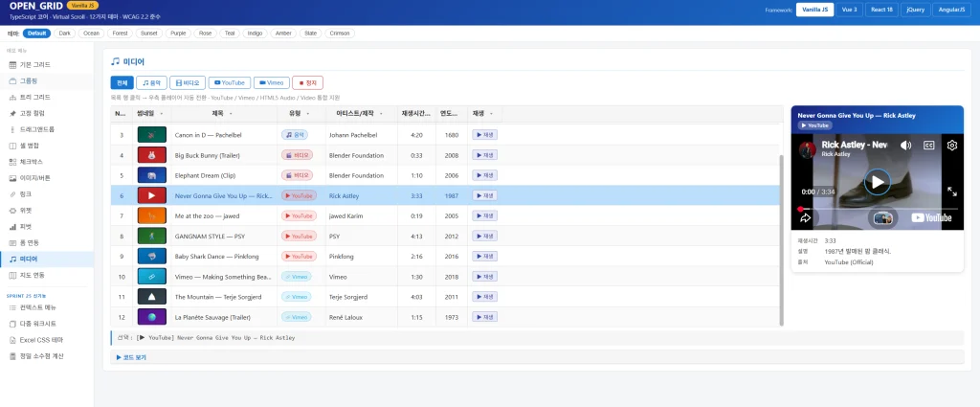980x407 pixels.
Task: Filter by 비디오 media
Action: 188,82
